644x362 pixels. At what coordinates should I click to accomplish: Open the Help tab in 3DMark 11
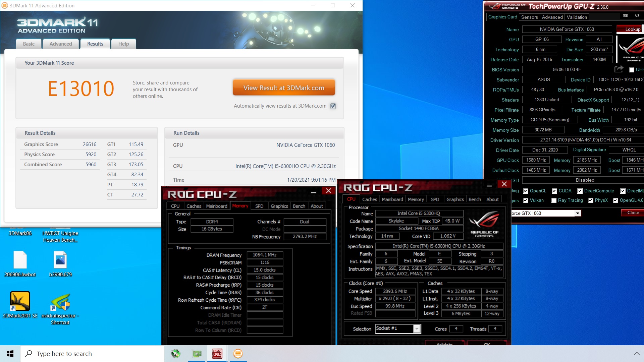(123, 44)
